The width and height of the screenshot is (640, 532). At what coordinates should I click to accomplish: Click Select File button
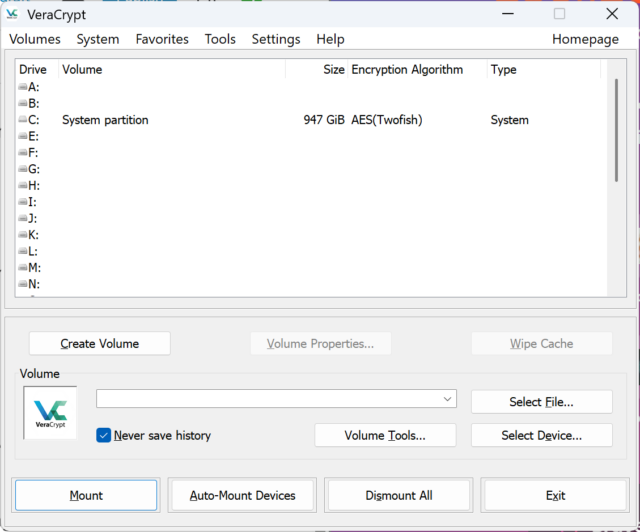tap(541, 402)
